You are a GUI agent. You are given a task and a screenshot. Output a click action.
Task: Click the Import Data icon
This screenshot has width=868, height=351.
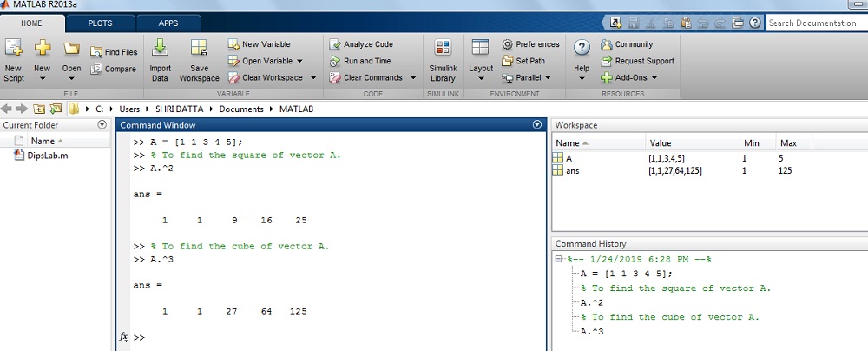[x=160, y=49]
